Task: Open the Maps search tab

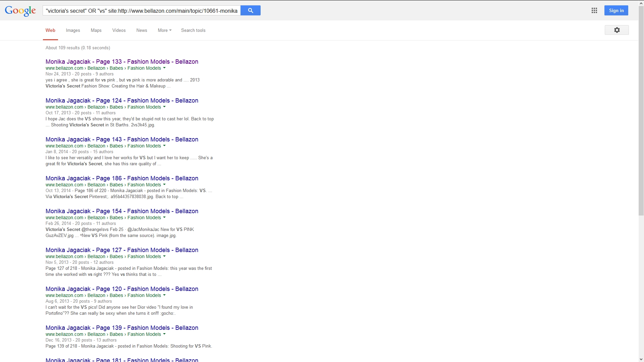Action: pyautogui.click(x=96, y=30)
